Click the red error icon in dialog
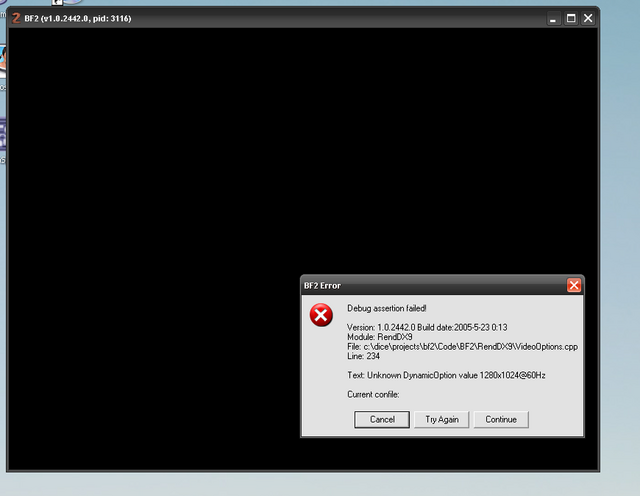 point(321,315)
